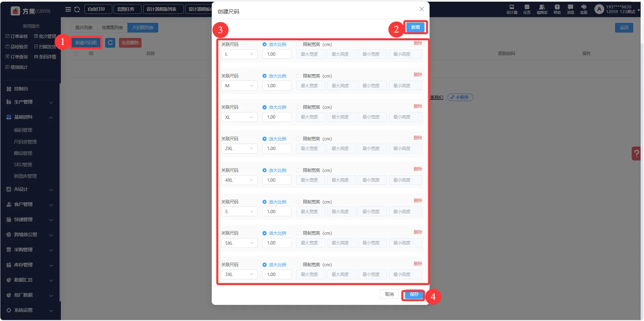Screen dimensions: 644x321
Task: Click the user avatar icon
Action: pos(599,9)
